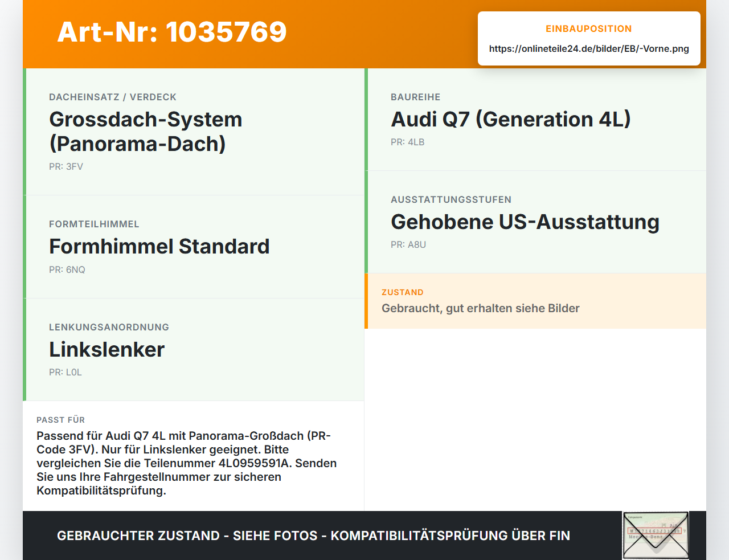Click Audi Q7 (Generation 4L) value
This screenshot has height=560, width=729.
coord(511,119)
